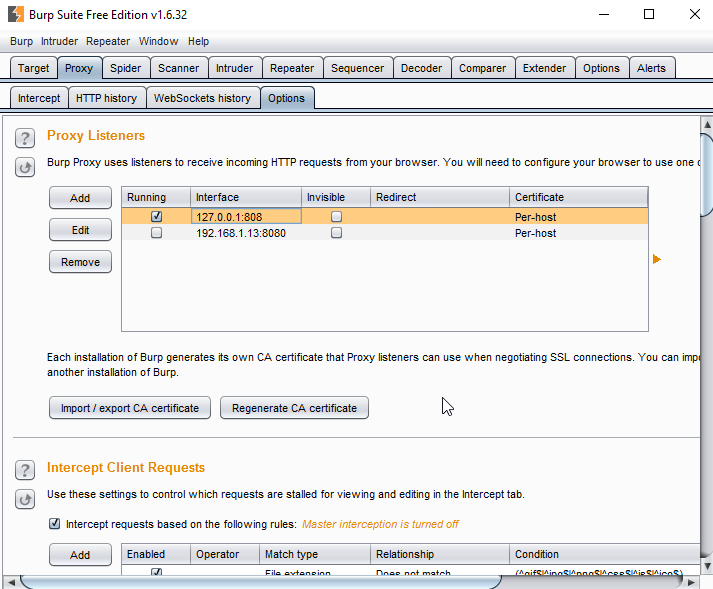Go to the HTTP history sub-tab

coord(106,98)
